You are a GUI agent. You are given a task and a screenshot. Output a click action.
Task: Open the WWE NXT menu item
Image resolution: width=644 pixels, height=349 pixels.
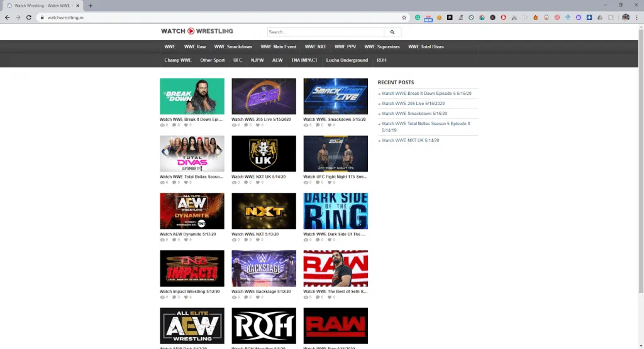315,47
